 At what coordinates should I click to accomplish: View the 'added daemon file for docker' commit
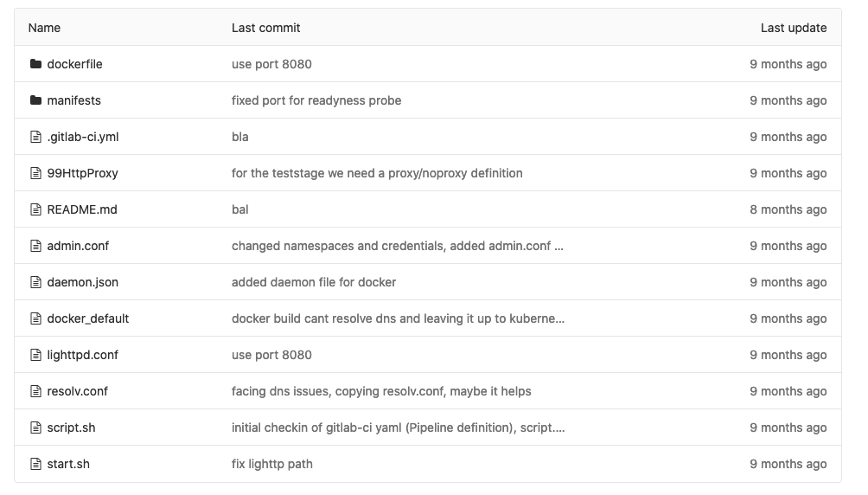click(314, 282)
